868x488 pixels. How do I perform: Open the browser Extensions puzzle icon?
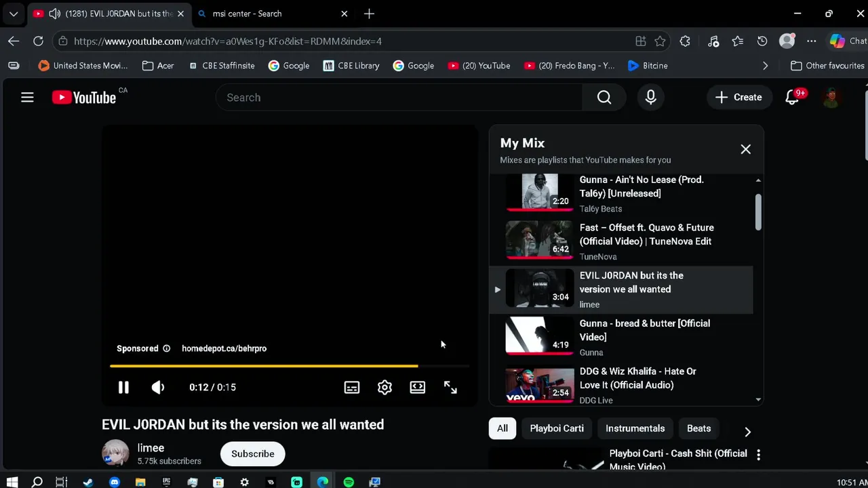[685, 41]
